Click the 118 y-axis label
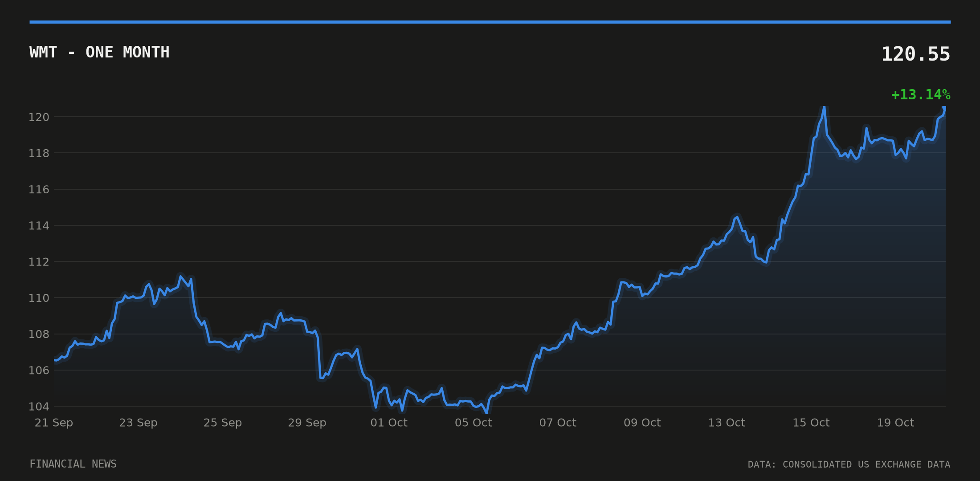Image resolution: width=980 pixels, height=481 pixels. [x=39, y=153]
